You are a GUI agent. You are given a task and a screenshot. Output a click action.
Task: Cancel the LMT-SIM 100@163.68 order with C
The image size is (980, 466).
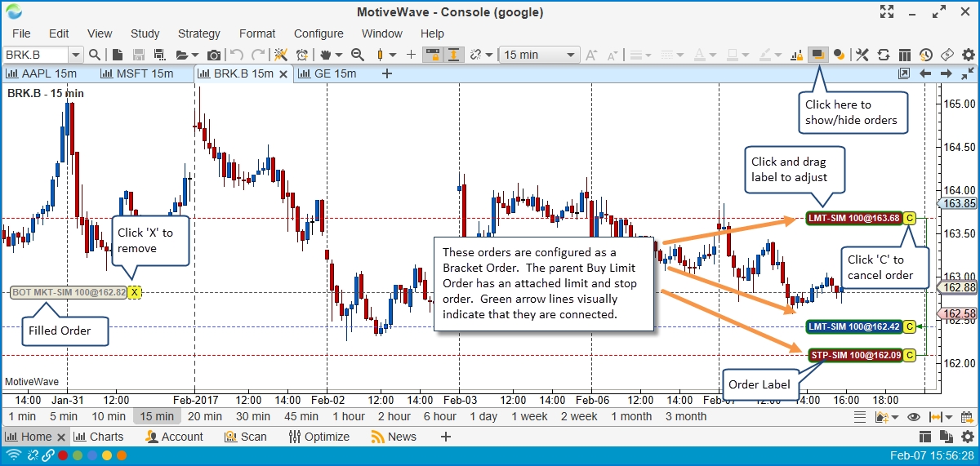[910, 218]
